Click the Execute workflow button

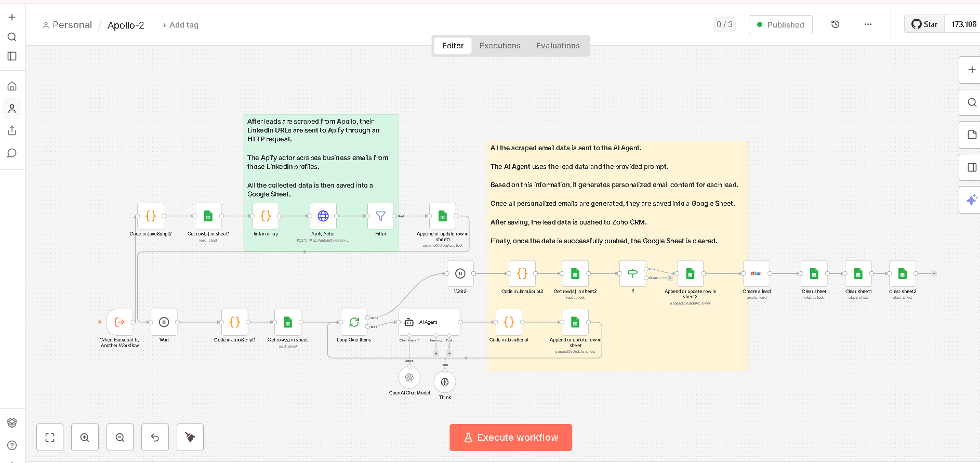(x=511, y=438)
